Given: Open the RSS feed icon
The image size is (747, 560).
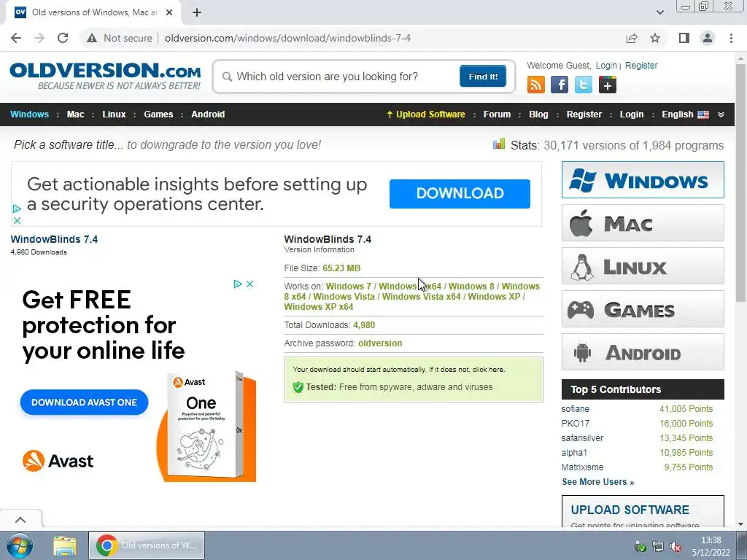Looking at the screenshot, I should (x=536, y=85).
